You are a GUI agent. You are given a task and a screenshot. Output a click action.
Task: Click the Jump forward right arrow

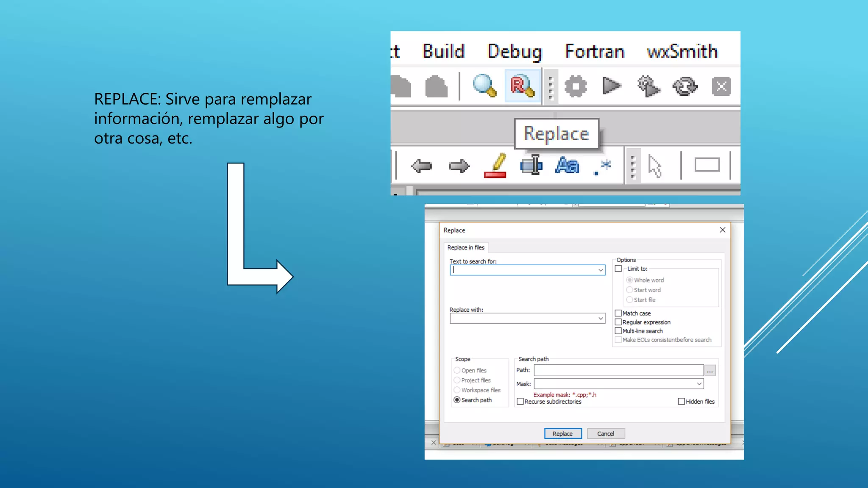(459, 166)
